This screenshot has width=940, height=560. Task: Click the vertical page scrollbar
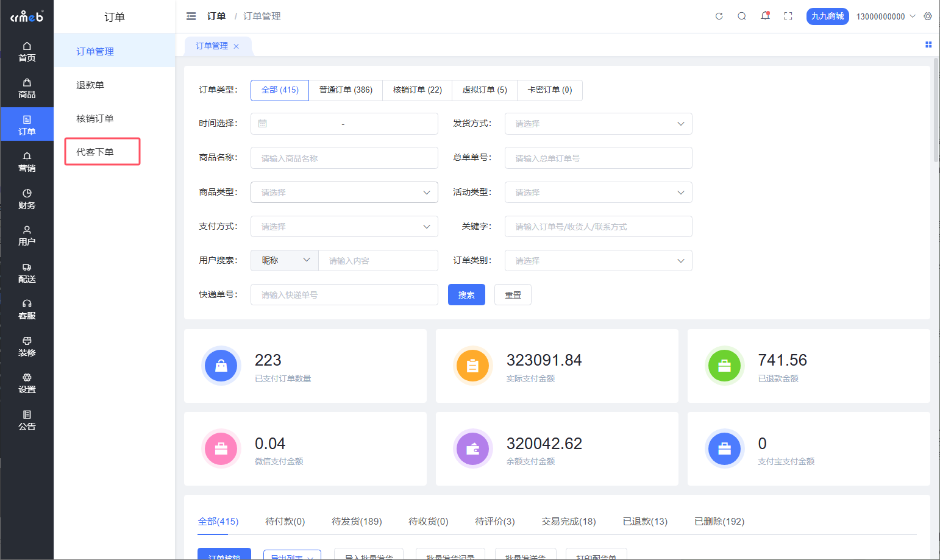[x=936, y=110]
